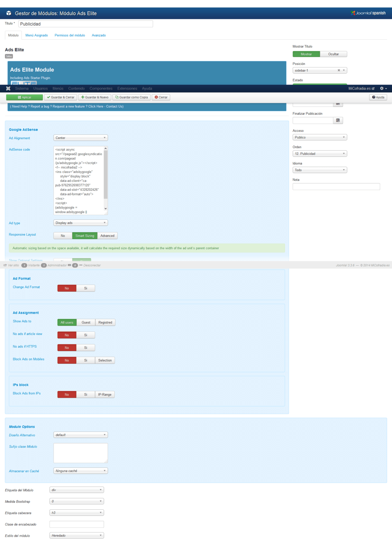Open the Idioma dropdown

click(x=320, y=170)
